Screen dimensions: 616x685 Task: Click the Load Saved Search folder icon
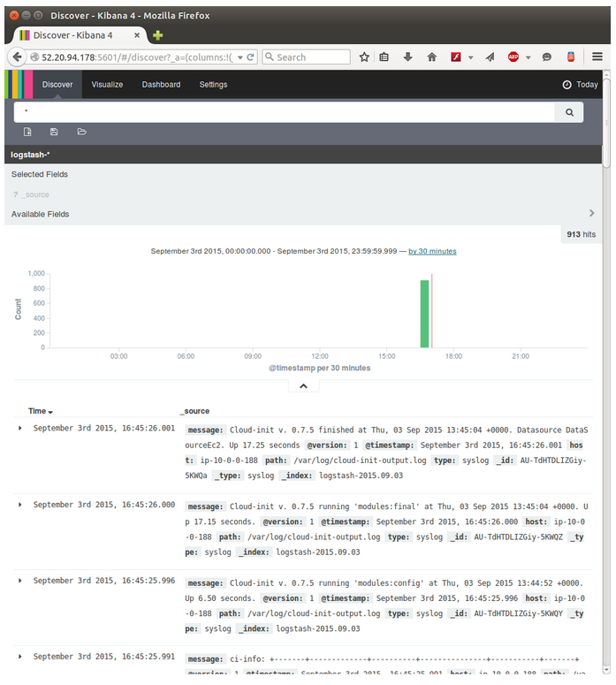[81, 132]
